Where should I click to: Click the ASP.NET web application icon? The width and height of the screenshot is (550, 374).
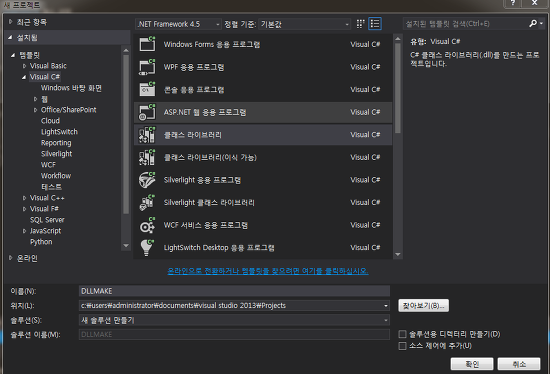pyautogui.click(x=147, y=112)
